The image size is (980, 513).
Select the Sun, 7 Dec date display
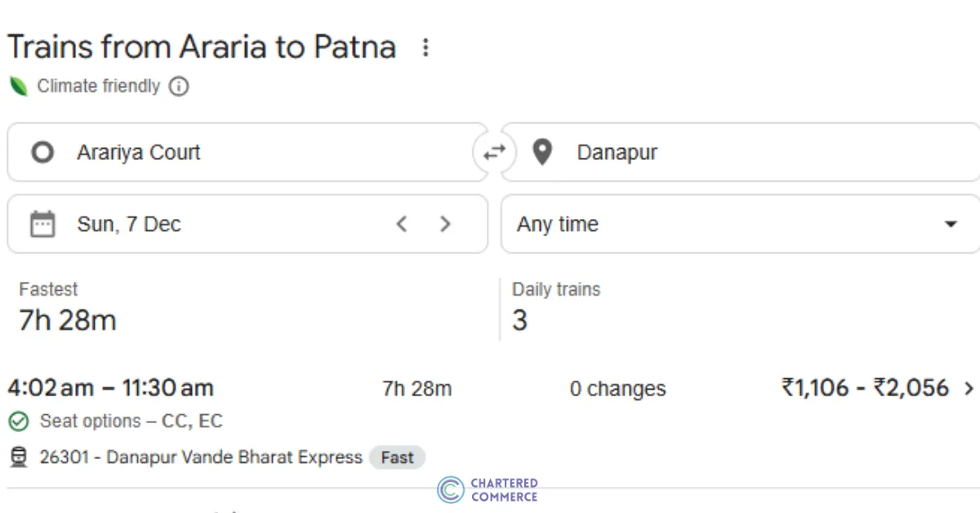coord(128,224)
